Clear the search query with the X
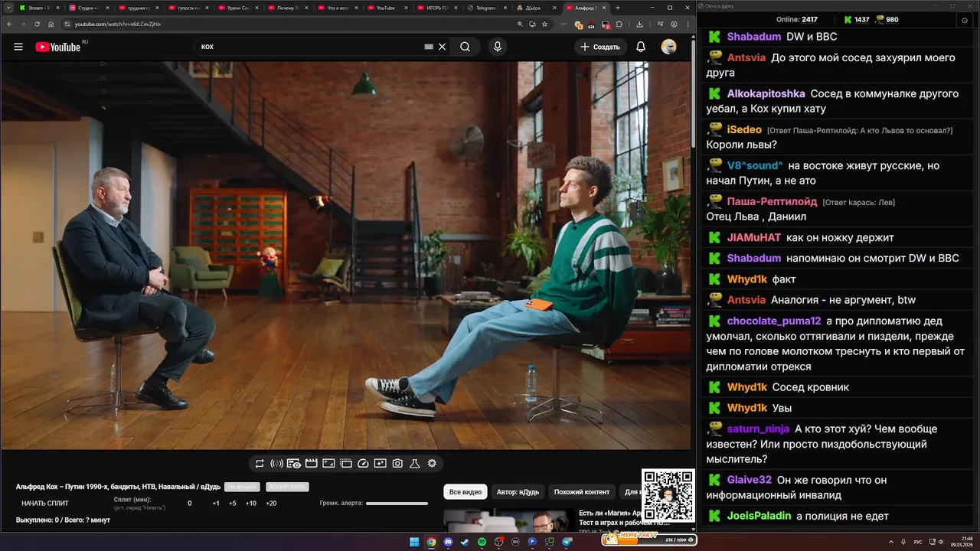 tap(442, 47)
